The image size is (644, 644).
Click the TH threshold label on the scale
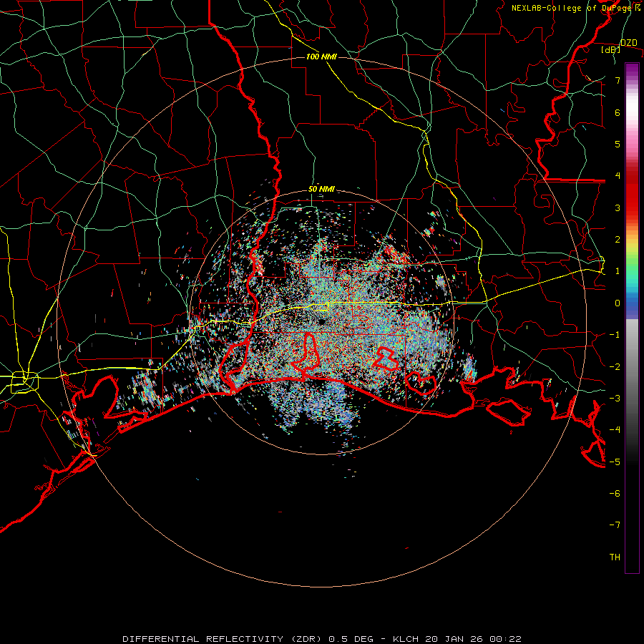click(615, 557)
